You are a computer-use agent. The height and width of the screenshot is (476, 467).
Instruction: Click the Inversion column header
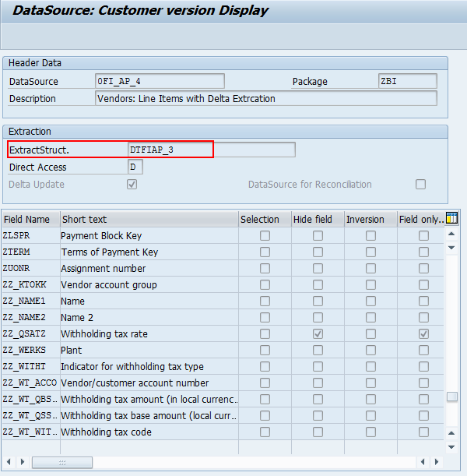tap(370, 219)
